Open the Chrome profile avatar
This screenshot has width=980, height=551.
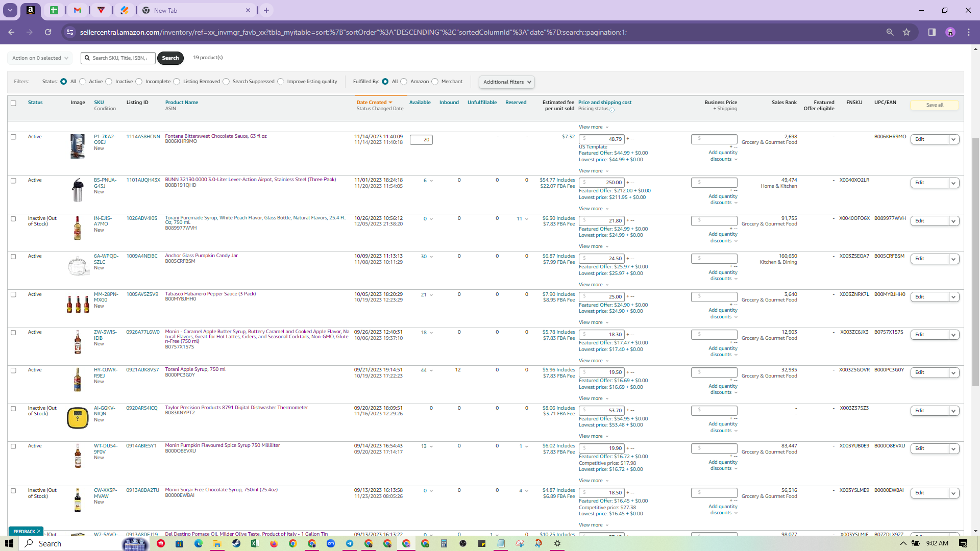[x=950, y=32]
